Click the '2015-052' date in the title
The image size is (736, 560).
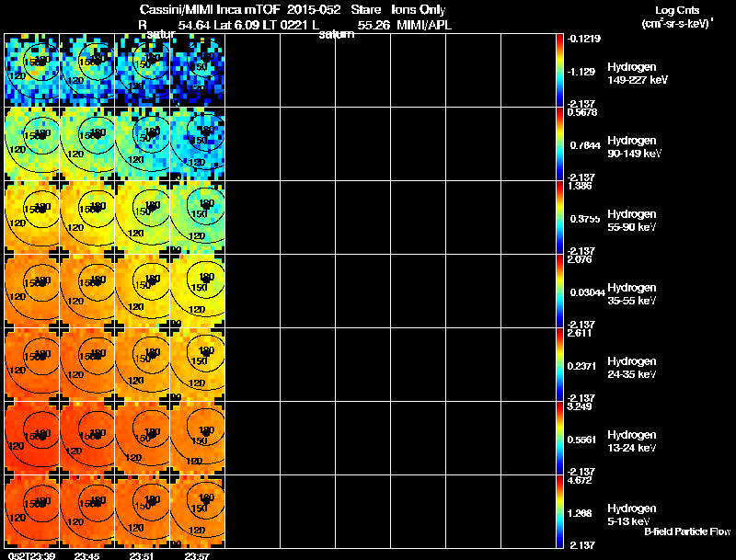[313, 9]
